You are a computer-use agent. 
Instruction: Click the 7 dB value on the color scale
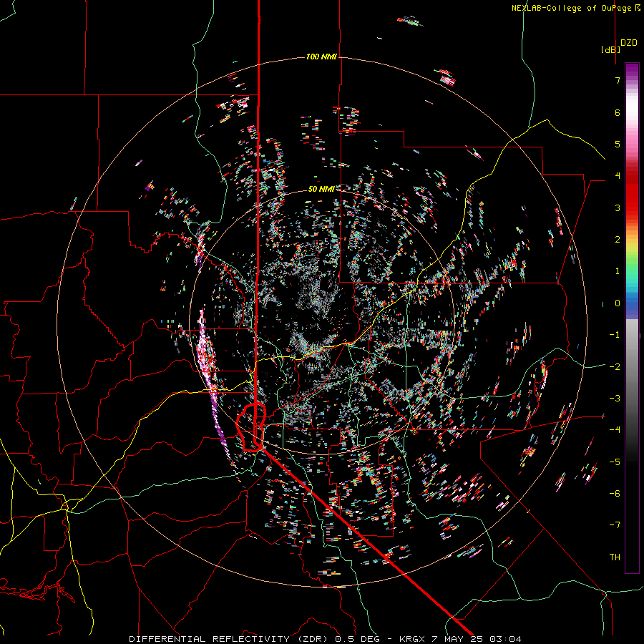pyautogui.click(x=618, y=80)
